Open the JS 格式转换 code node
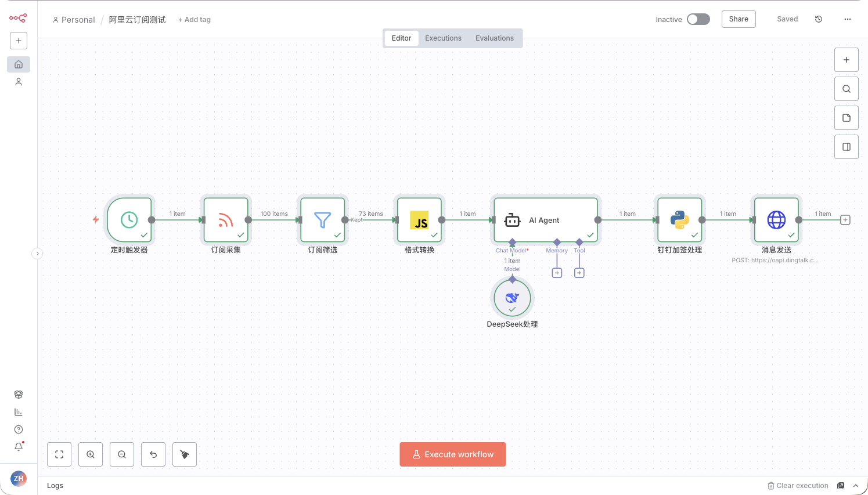Viewport: 868px width, 495px height. [419, 220]
